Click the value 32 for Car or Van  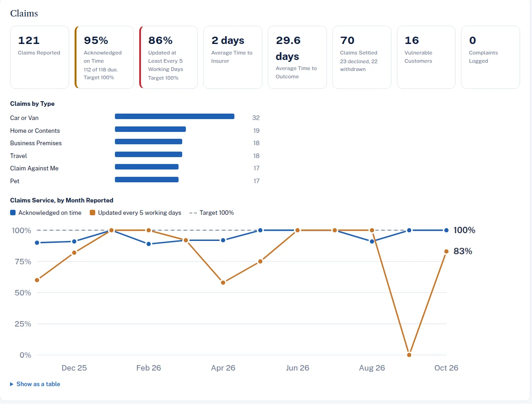256,118
